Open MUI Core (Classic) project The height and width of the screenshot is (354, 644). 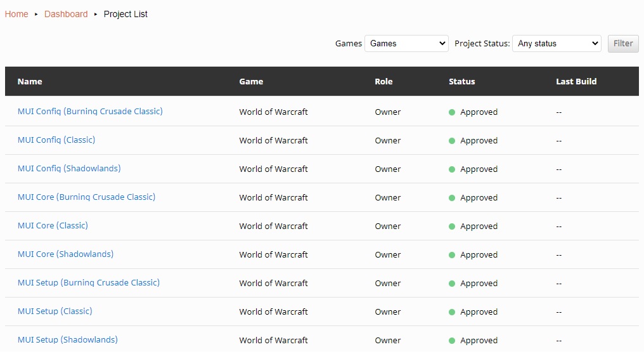(x=53, y=226)
